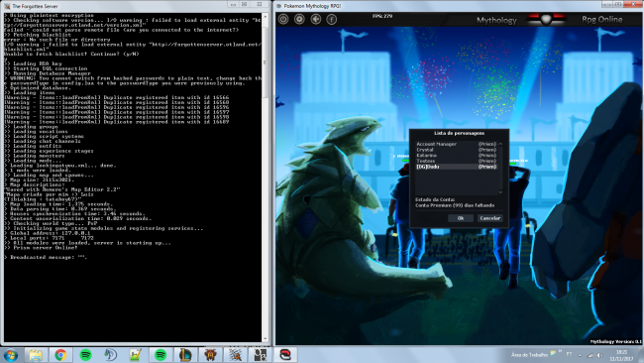Click the console window scrollbar up arrow

tap(265, 16)
